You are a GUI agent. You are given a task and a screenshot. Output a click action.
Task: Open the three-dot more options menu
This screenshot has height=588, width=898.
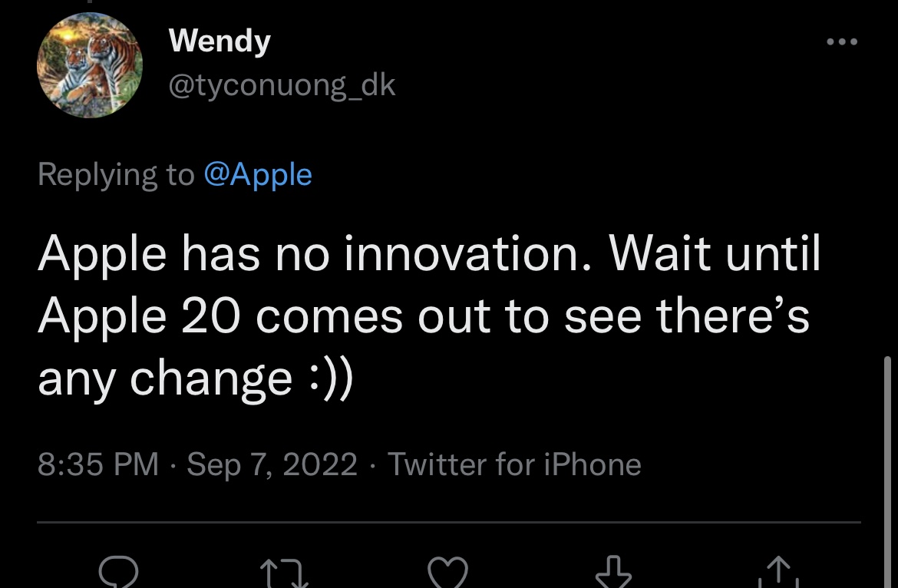click(x=841, y=41)
